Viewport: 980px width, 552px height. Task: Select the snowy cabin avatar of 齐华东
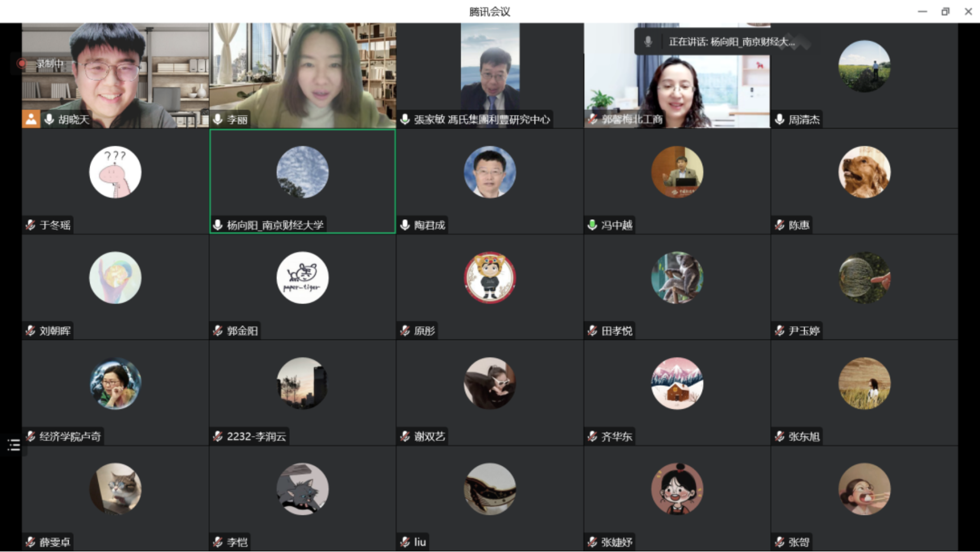(x=677, y=383)
